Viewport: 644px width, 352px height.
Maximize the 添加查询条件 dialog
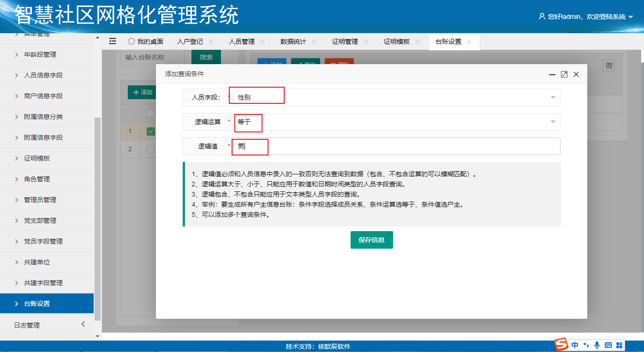click(x=564, y=74)
